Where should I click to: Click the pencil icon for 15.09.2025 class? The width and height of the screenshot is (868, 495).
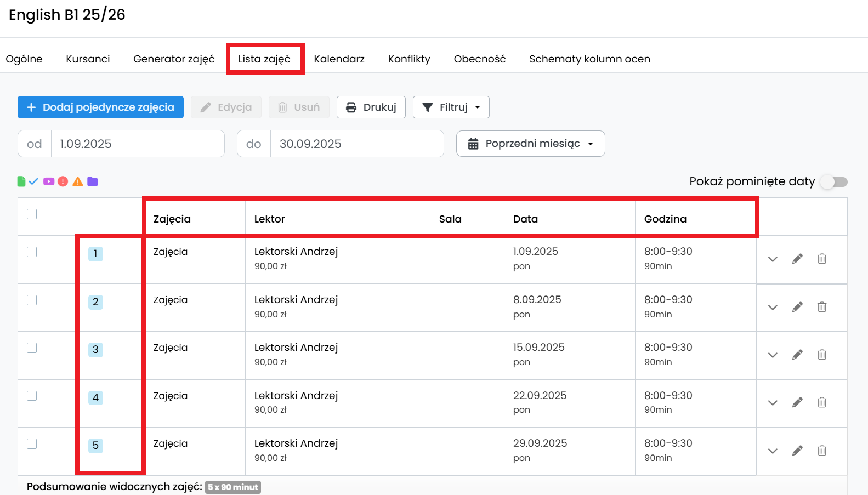(797, 355)
